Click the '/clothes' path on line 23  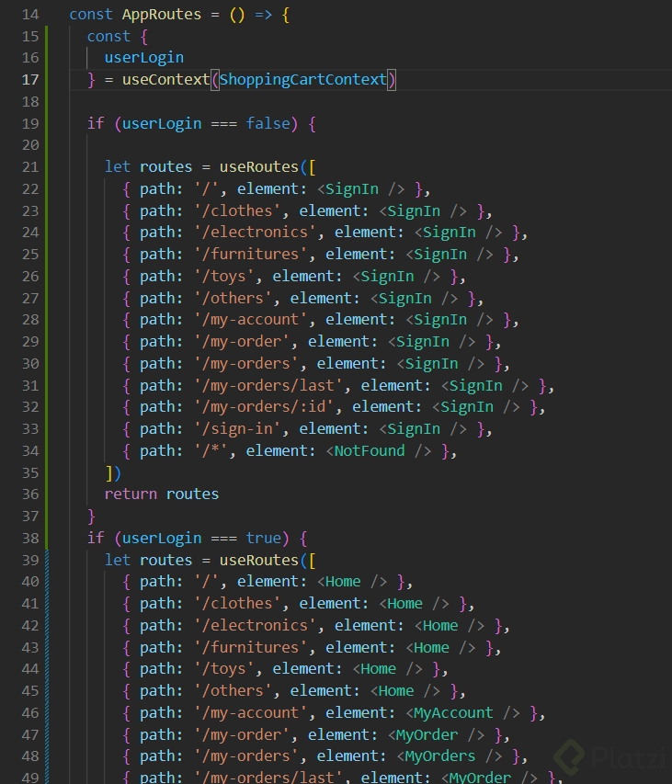[237, 211]
